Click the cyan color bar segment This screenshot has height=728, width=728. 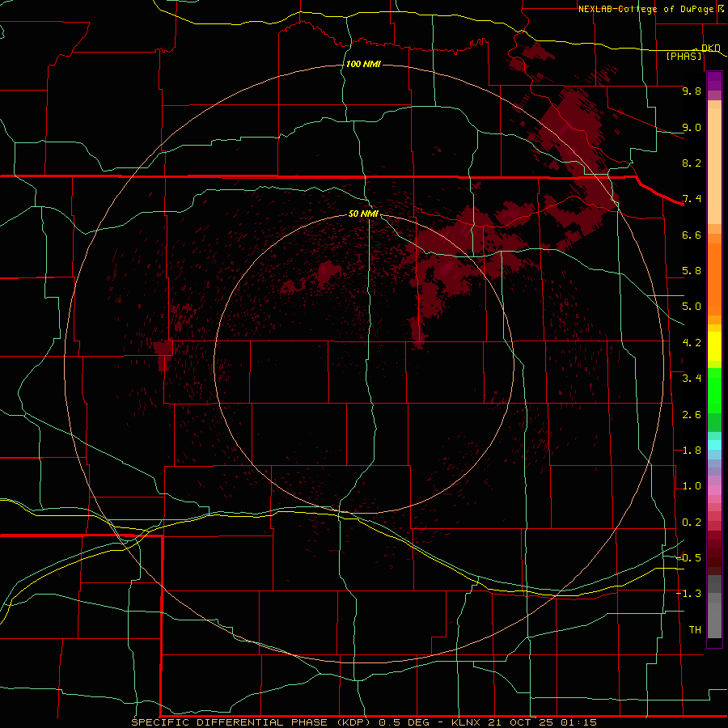[x=714, y=445]
